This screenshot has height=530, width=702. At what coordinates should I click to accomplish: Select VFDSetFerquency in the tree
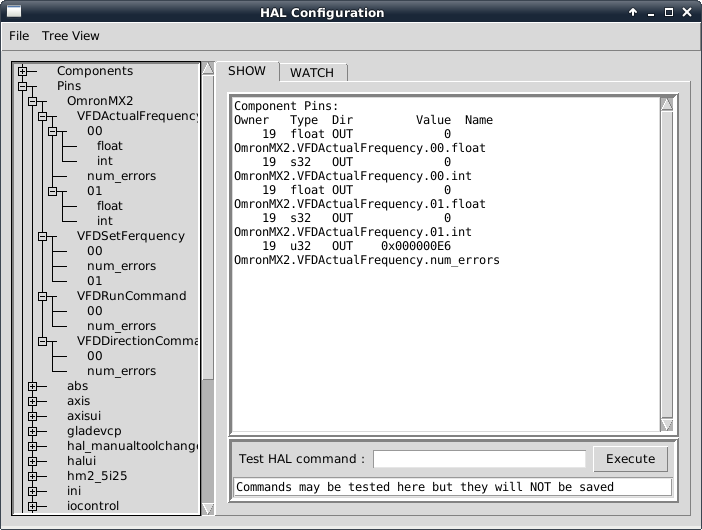[131, 236]
